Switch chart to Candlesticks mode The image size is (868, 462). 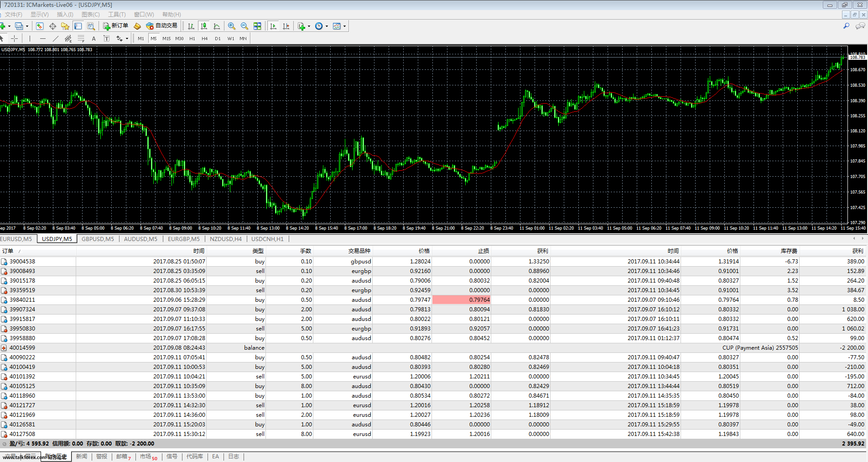(x=204, y=26)
